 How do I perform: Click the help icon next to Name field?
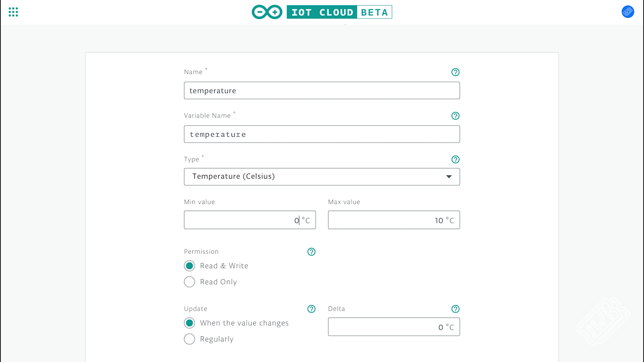(x=455, y=72)
